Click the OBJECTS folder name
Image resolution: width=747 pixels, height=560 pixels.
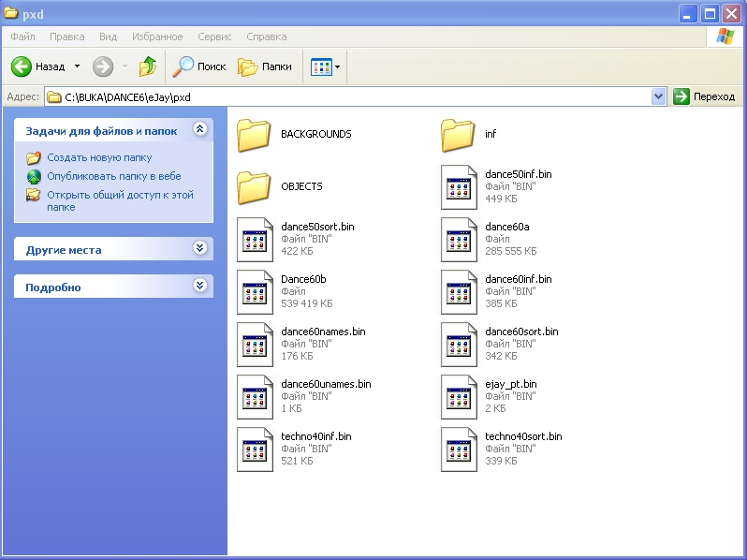[x=301, y=186]
